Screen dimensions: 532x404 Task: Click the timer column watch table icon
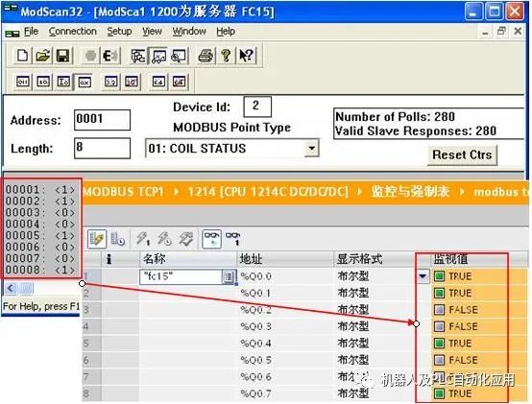click(x=117, y=239)
